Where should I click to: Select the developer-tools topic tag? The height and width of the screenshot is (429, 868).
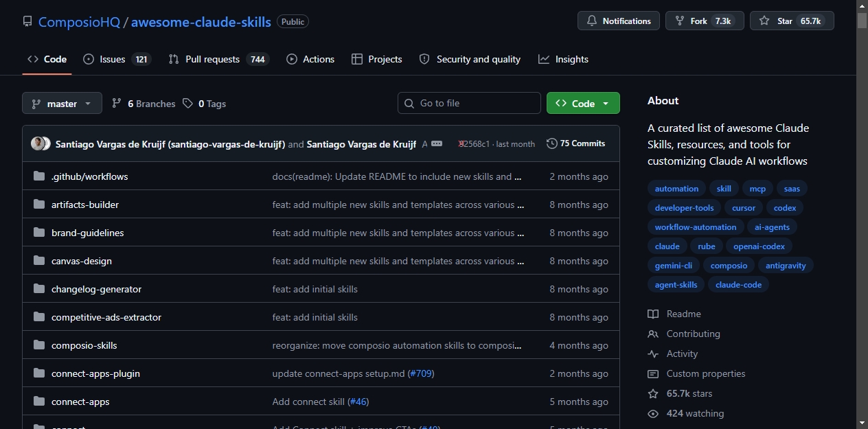[684, 208]
